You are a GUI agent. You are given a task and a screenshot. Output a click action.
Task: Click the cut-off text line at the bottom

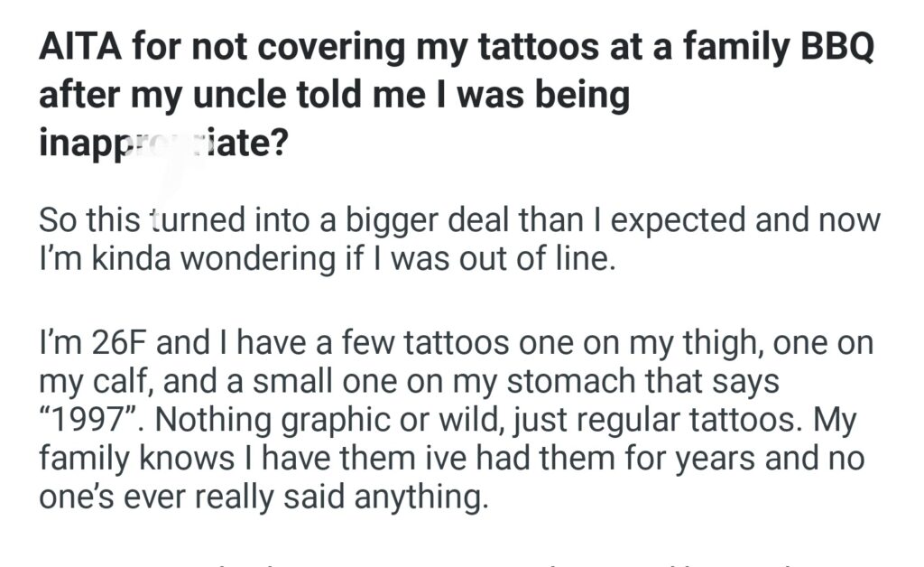pyautogui.click(x=451, y=562)
